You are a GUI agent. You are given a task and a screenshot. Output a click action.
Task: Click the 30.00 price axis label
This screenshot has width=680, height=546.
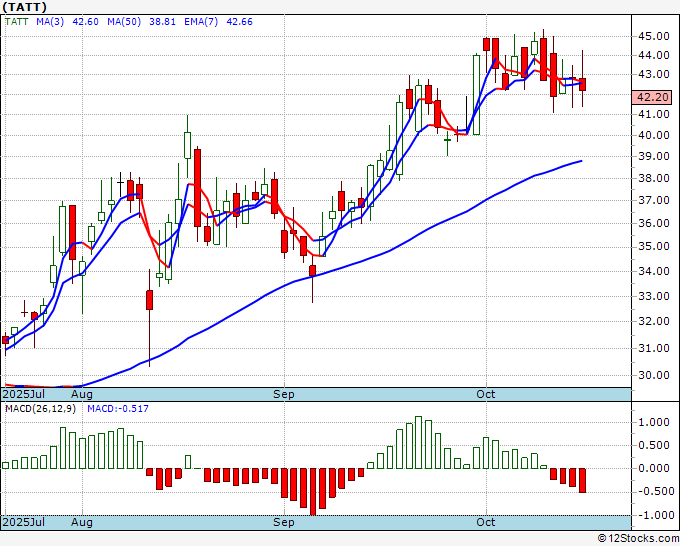coord(654,375)
